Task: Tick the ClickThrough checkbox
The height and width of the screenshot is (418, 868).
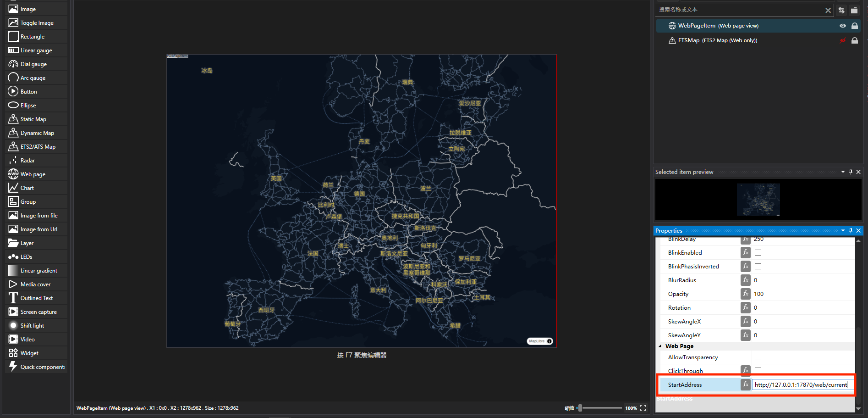Action: pos(758,370)
